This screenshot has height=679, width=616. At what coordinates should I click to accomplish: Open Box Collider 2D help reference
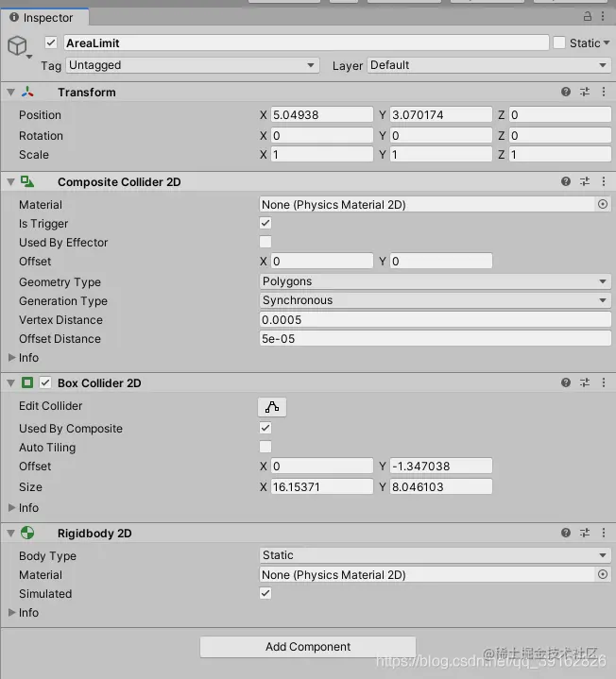pyautogui.click(x=566, y=382)
